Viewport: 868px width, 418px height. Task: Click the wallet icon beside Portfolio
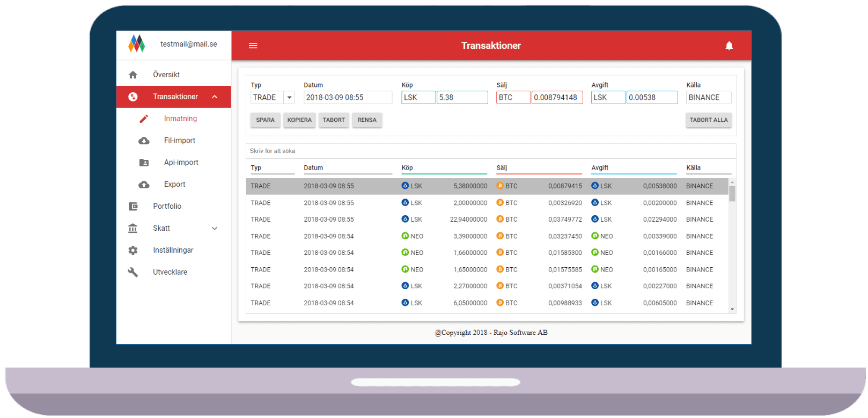point(133,207)
